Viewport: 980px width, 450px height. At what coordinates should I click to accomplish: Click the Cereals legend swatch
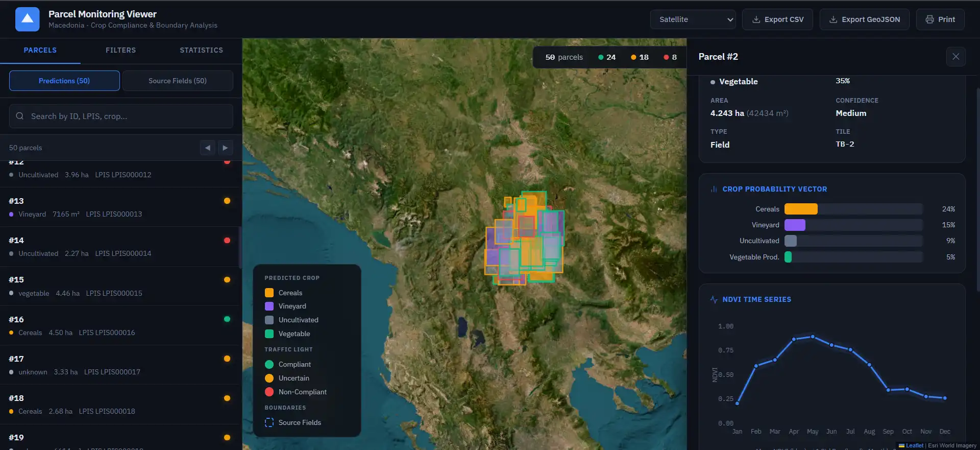coord(269,293)
